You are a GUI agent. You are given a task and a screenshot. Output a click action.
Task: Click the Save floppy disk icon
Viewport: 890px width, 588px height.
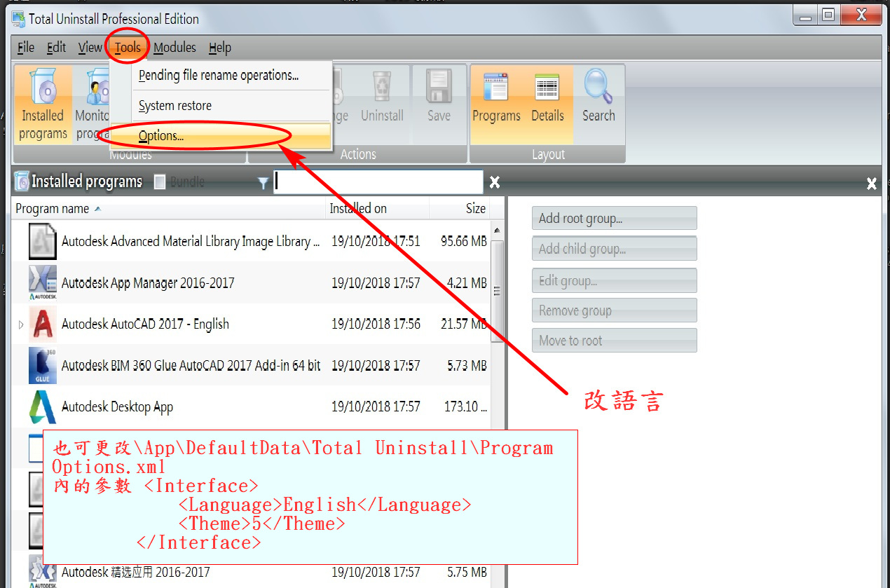[x=439, y=88]
